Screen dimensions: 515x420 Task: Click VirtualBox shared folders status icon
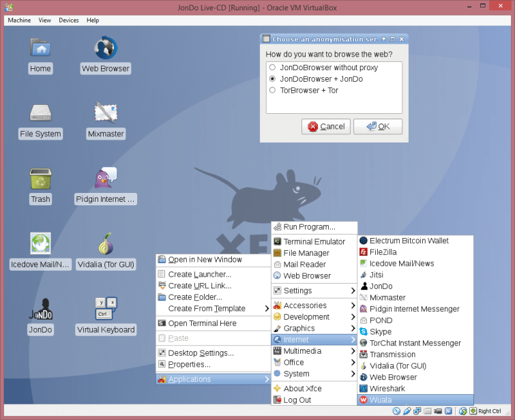tap(428, 411)
